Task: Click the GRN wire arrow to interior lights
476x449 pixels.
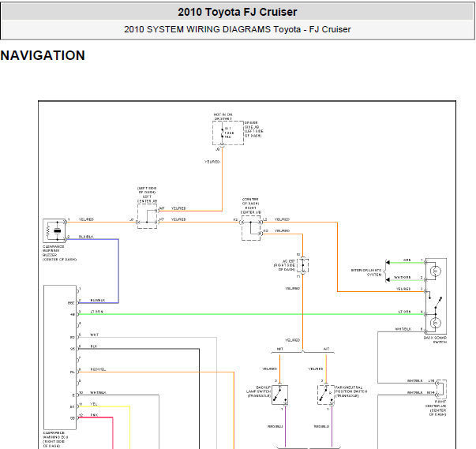Action: tap(388, 263)
